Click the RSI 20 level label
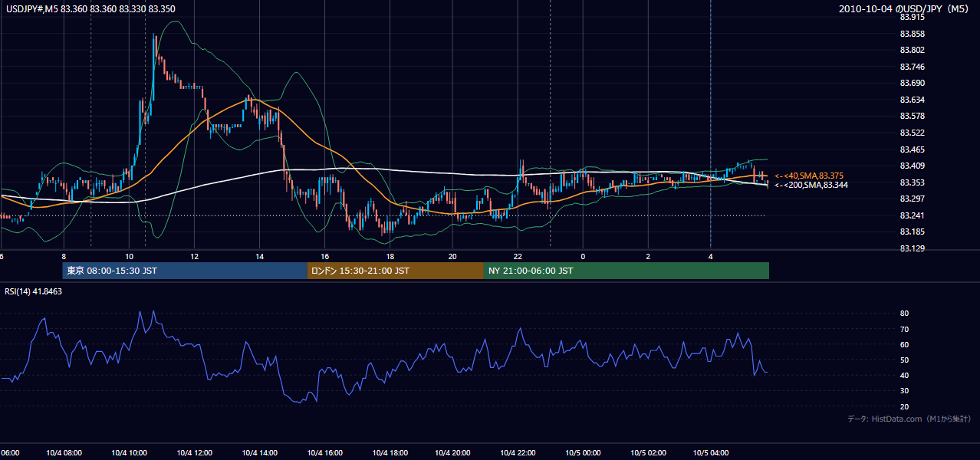Viewport: 980px width, 460px height. [904, 406]
